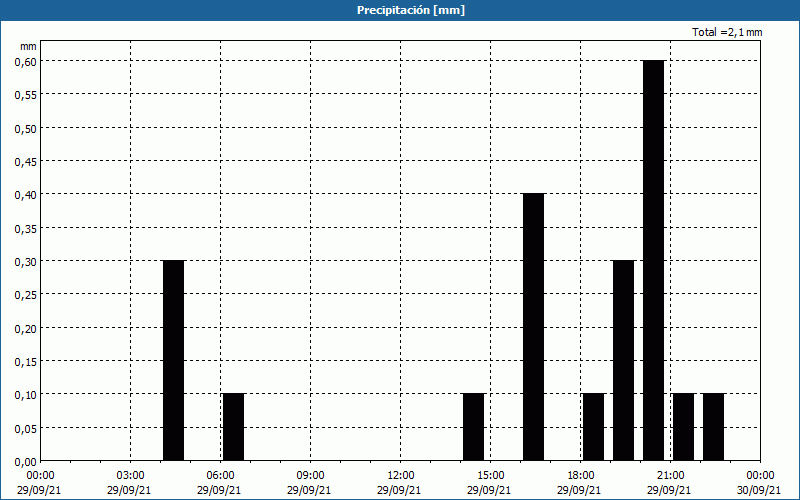Click the 09:00 time axis label
Screen dimensions: 800x500
coord(311,476)
